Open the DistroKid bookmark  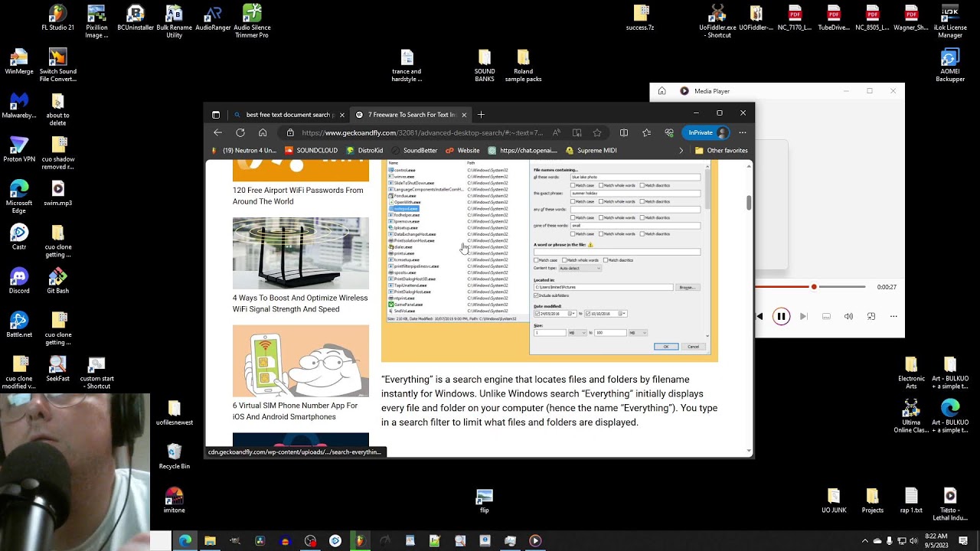pos(364,151)
